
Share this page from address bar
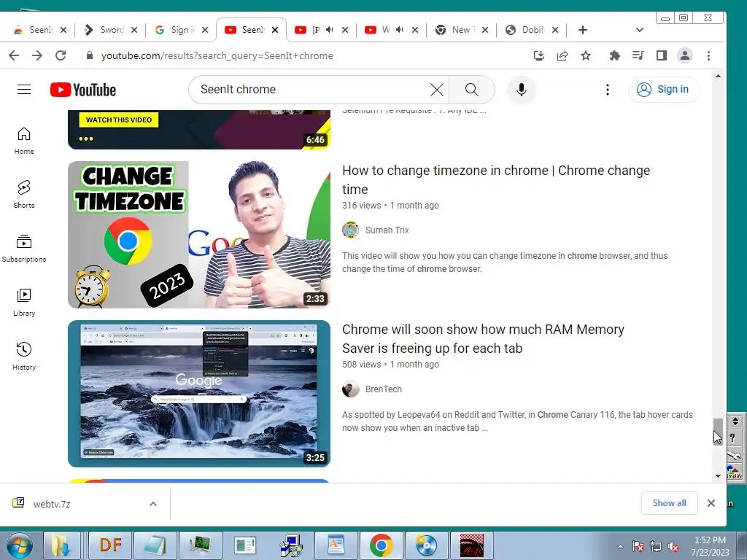click(562, 55)
